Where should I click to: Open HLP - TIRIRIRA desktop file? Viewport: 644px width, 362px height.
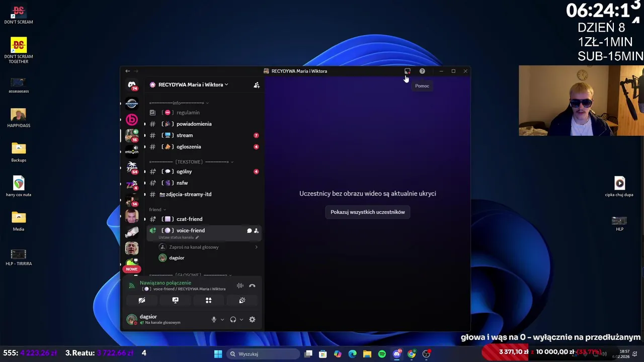click(19, 257)
